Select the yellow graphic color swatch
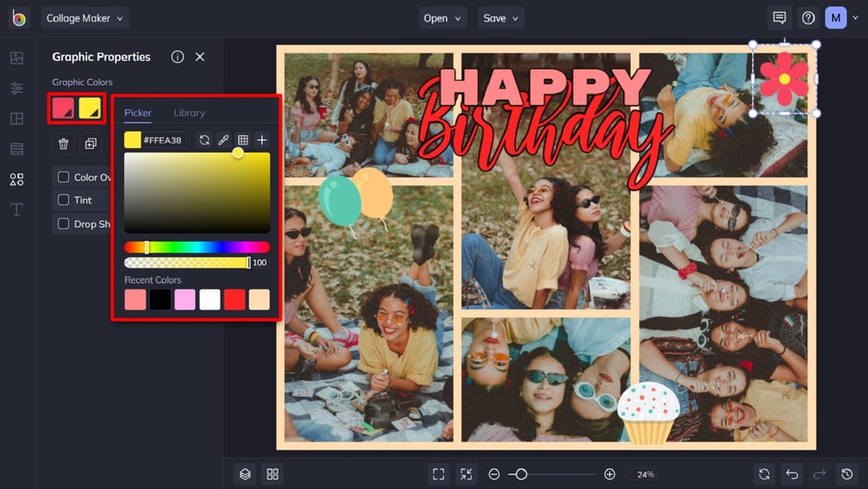This screenshot has height=489, width=868. pos(90,108)
